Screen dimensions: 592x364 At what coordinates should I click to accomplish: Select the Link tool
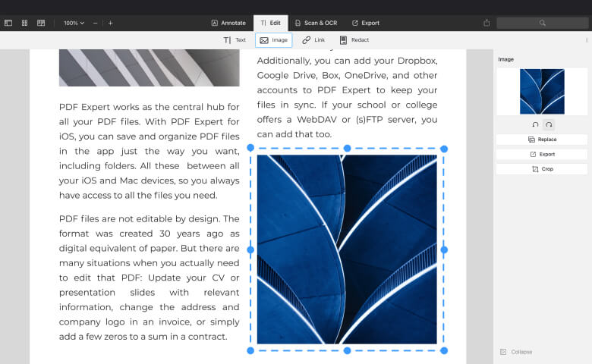click(313, 39)
